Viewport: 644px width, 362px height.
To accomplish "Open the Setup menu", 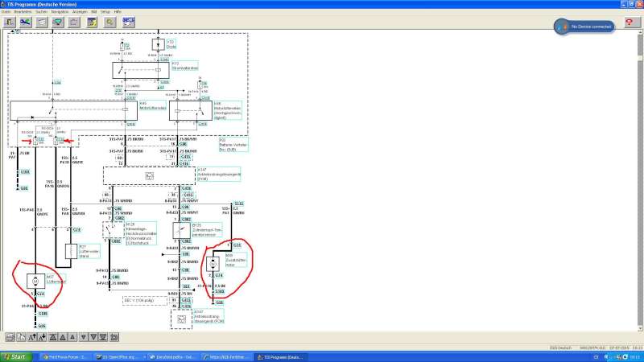I will pos(105,12).
